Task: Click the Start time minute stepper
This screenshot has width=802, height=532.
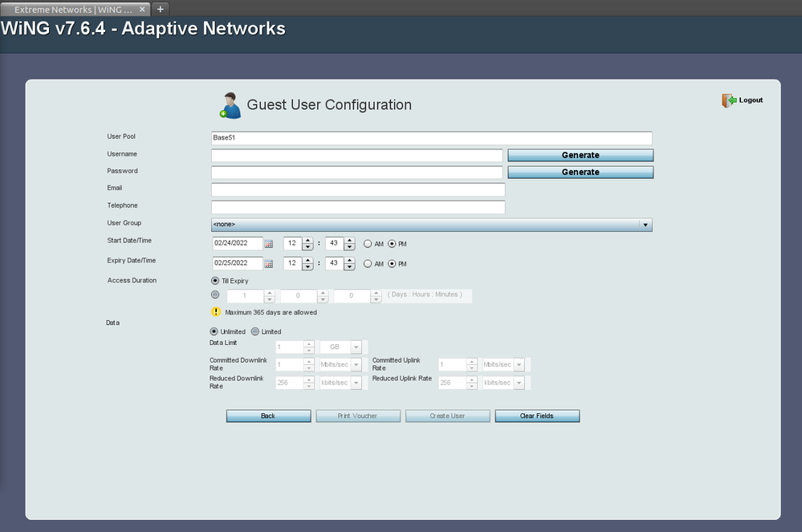Action: [x=349, y=244]
